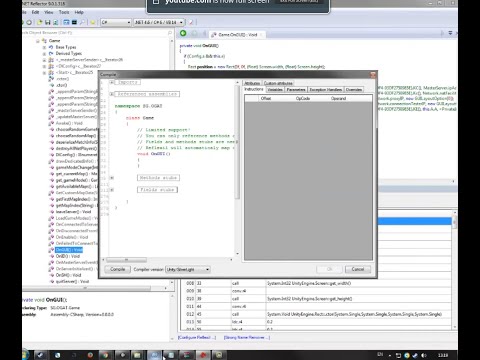Open the Compiler version dropdown

(x=188, y=269)
